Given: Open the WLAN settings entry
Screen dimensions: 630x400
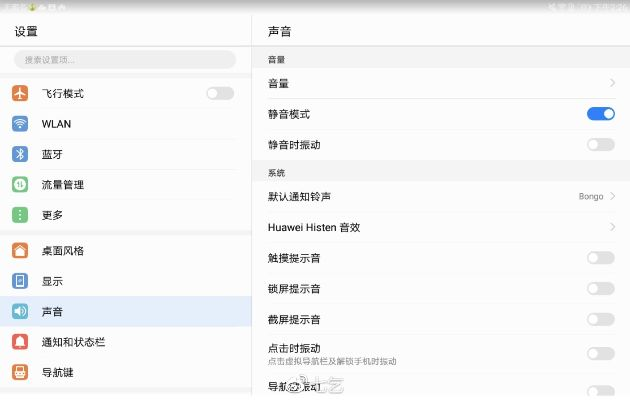Looking at the screenshot, I should [126, 124].
